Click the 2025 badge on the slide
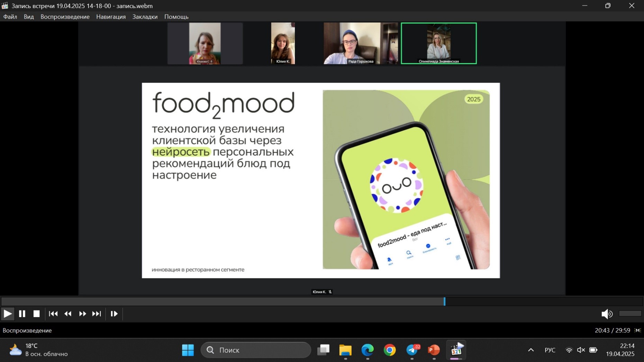The width and height of the screenshot is (644, 362). [x=473, y=99]
